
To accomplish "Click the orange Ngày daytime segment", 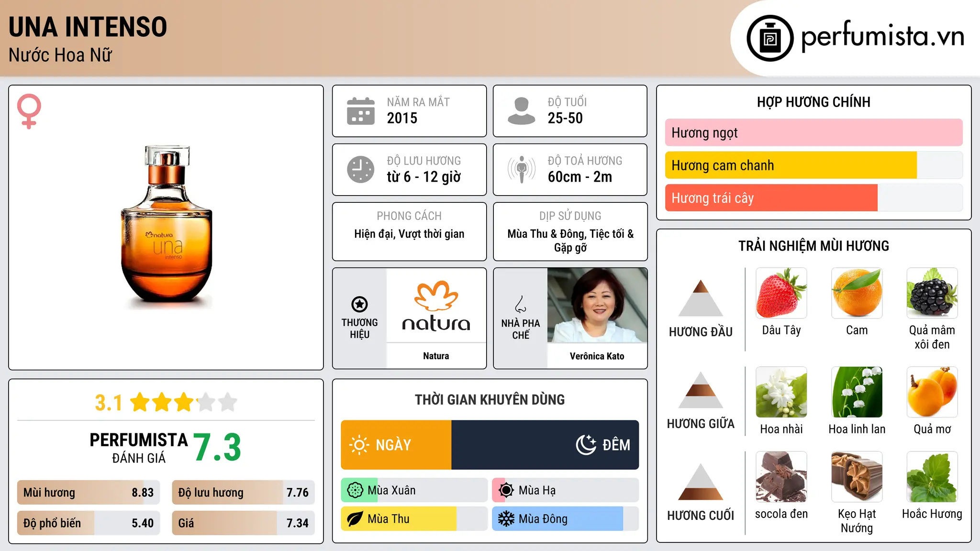I will point(396,445).
